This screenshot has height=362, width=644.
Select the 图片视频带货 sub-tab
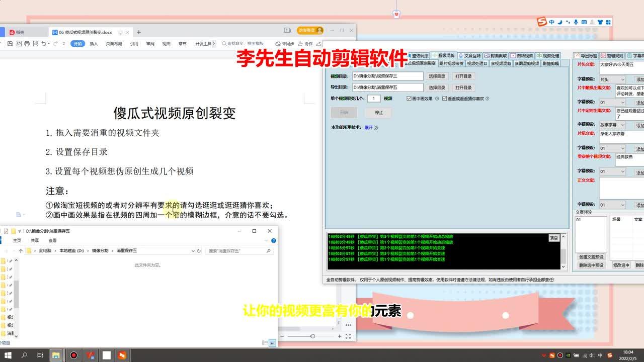[451, 64]
